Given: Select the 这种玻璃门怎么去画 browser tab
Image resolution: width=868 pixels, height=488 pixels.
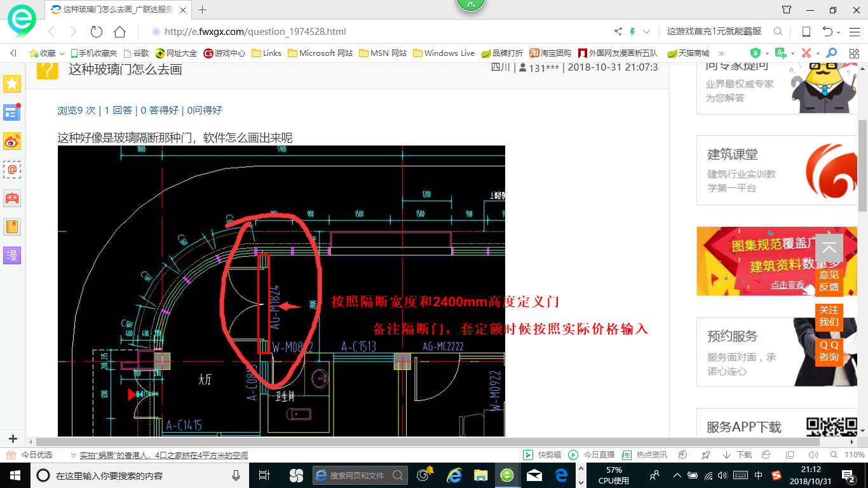Looking at the screenshot, I should 119,10.
